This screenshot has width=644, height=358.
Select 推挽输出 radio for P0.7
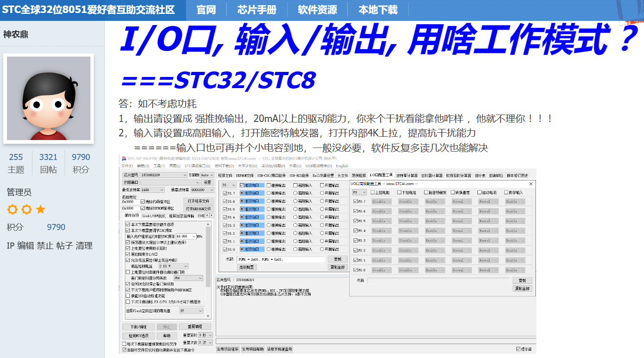click(269, 193)
